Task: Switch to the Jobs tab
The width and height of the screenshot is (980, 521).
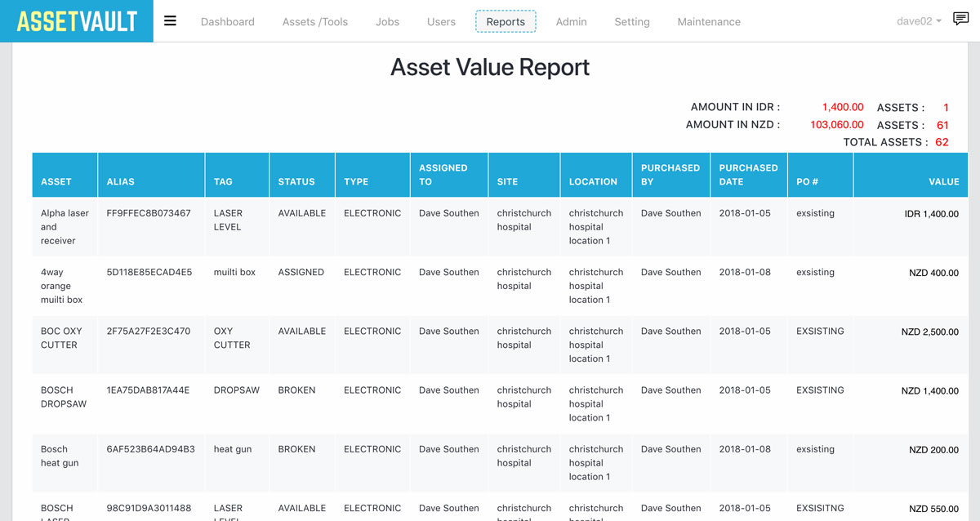Action: coord(387,22)
